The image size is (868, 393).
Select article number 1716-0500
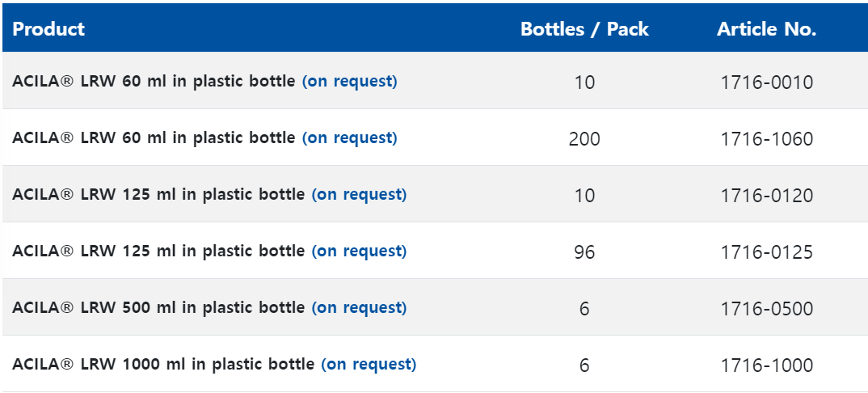point(767,309)
